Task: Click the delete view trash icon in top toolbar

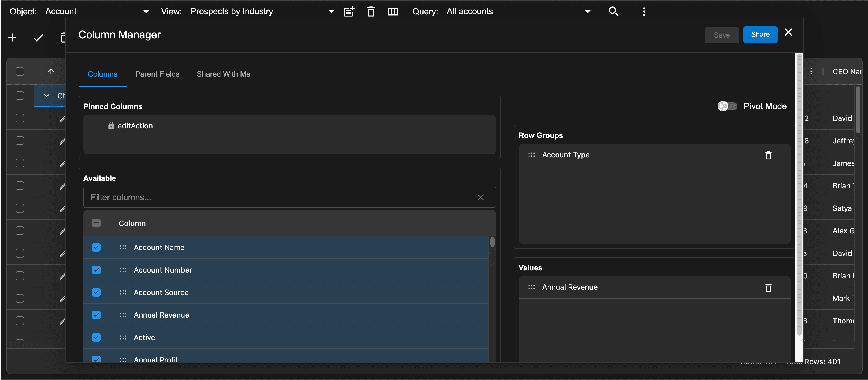Action: [371, 12]
